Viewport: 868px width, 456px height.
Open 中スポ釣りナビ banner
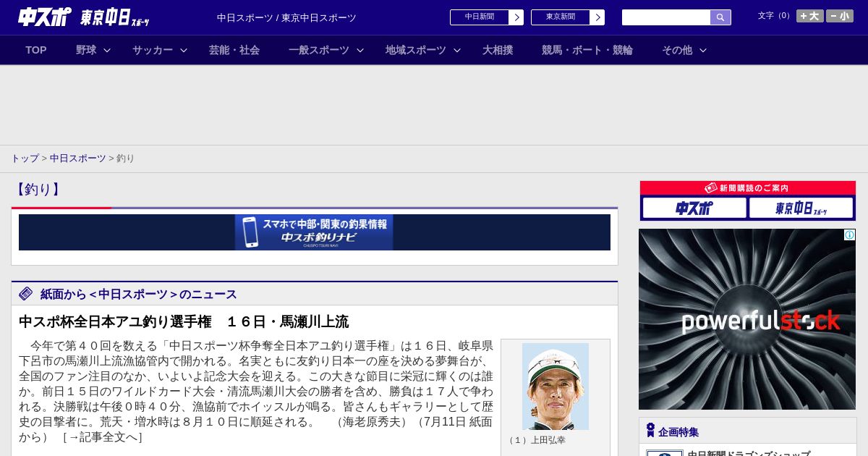(x=314, y=232)
